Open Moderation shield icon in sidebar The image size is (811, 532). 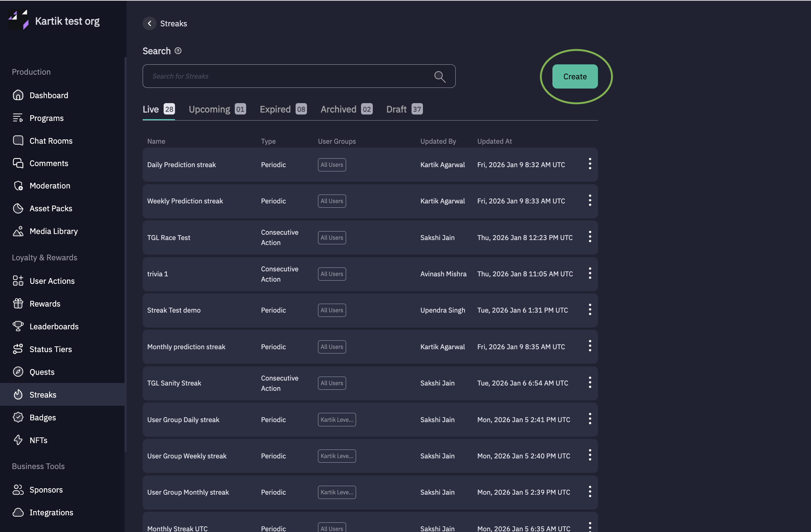pyautogui.click(x=18, y=186)
